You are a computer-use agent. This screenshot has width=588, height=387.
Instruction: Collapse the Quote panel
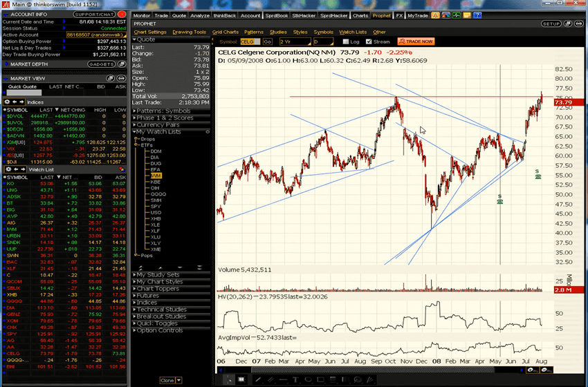pyautogui.click(x=135, y=39)
